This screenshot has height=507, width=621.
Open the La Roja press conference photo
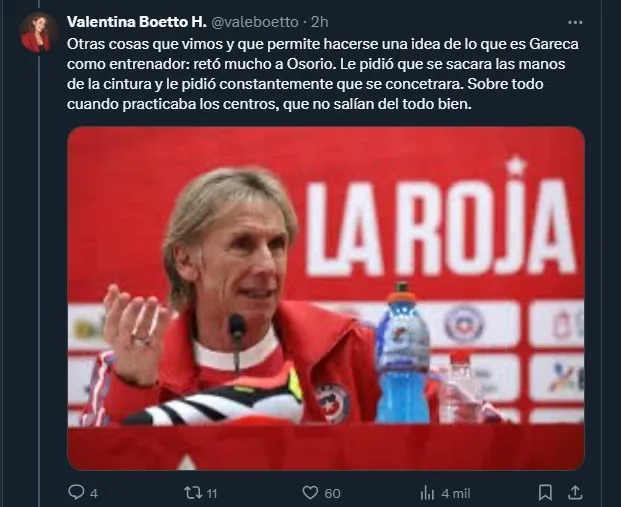(x=326, y=298)
